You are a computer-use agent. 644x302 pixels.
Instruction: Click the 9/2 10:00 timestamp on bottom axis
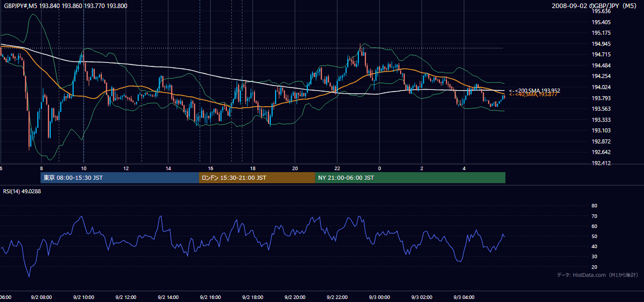[x=84, y=297]
